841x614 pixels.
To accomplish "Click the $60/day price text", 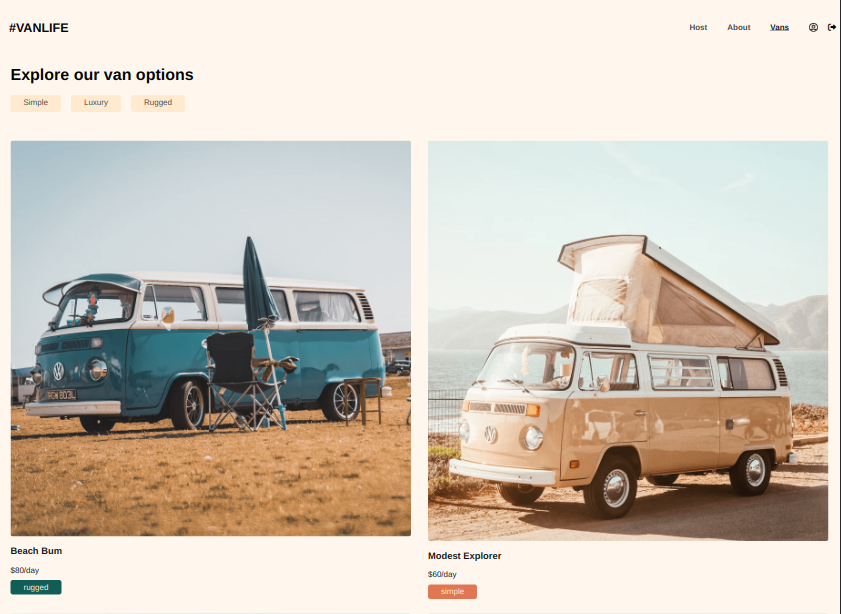I will 442,574.
